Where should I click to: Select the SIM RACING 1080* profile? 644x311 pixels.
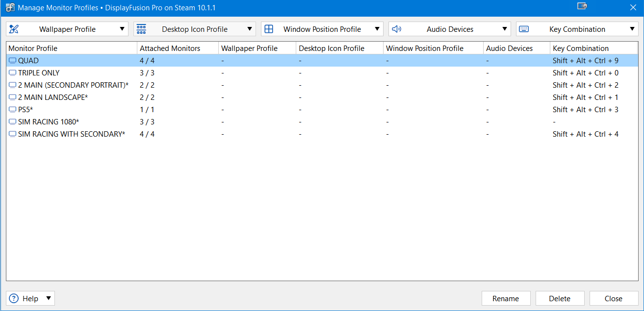tap(322, 122)
